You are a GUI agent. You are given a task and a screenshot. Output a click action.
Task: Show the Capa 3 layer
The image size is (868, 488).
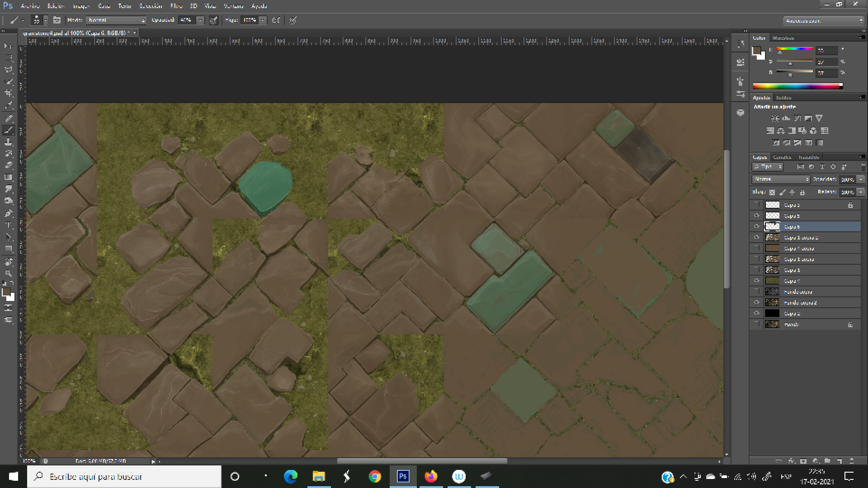click(756, 205)
